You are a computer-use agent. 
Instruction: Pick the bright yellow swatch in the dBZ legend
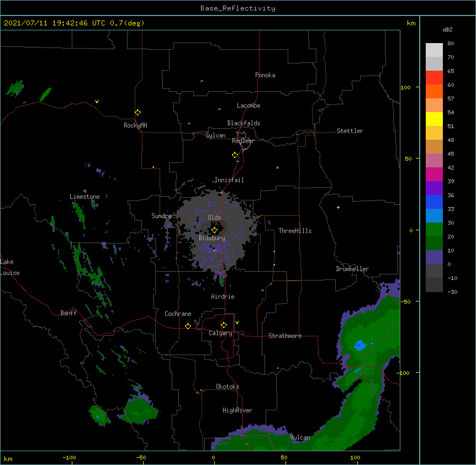[x=434, y=119]
